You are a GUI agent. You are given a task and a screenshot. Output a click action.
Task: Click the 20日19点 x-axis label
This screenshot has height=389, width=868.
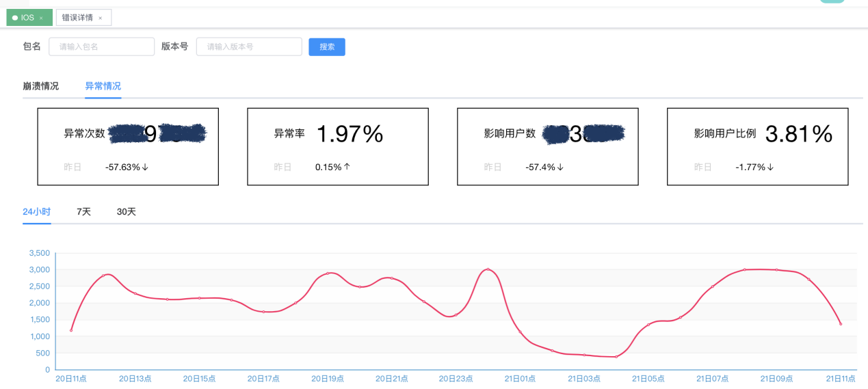coord(328,379)
